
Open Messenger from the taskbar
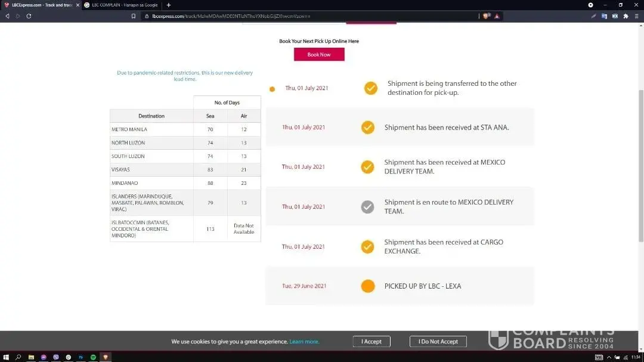[x=44, y=357]
